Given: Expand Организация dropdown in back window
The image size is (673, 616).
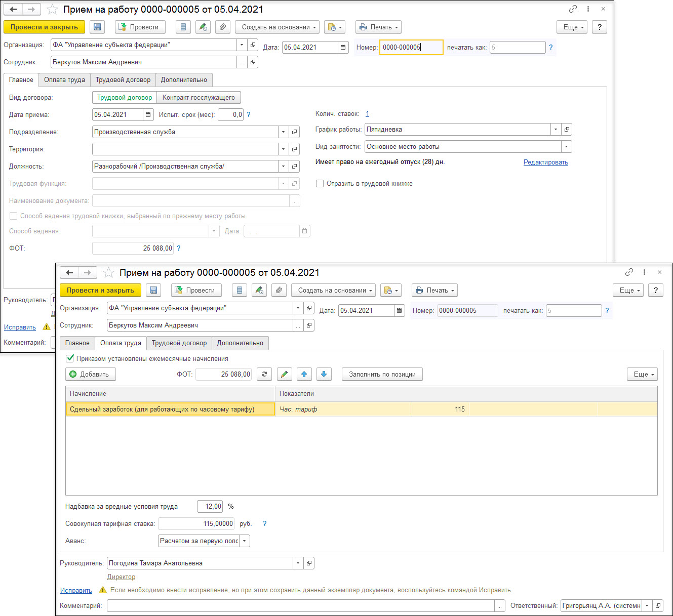Looking at the screenshot, I should (242, 45).
